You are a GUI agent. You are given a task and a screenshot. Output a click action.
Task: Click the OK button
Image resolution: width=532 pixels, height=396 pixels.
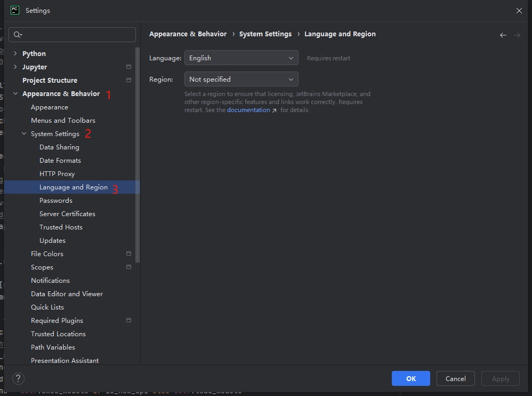(x=411, y=378)
